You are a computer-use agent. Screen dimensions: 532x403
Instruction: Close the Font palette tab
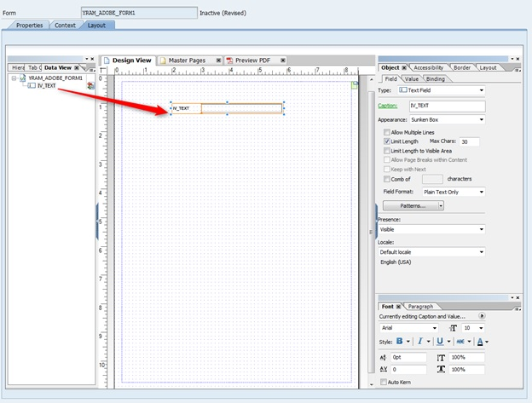pos(398,307)
